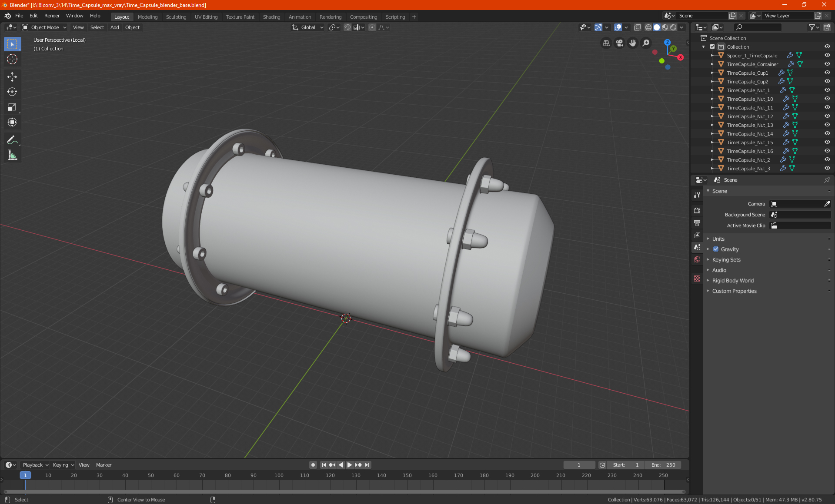Activate the Cursor tool

click(12, 60)
